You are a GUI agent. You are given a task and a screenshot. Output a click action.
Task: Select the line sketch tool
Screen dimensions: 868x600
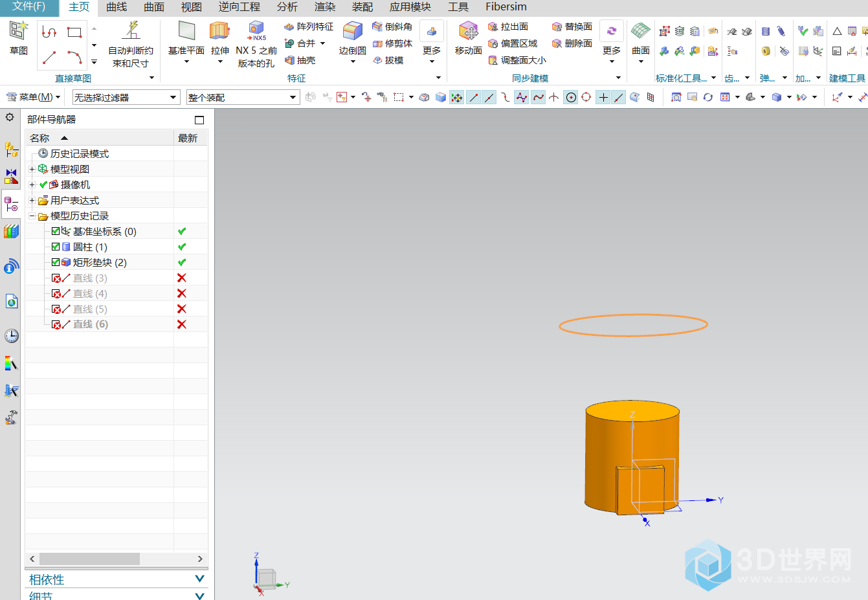coord(49,58)
